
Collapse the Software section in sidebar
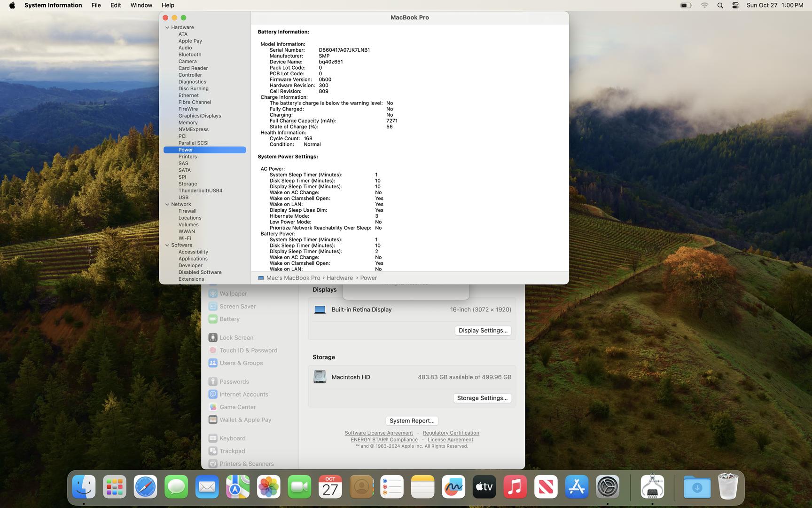click(167, 245)
